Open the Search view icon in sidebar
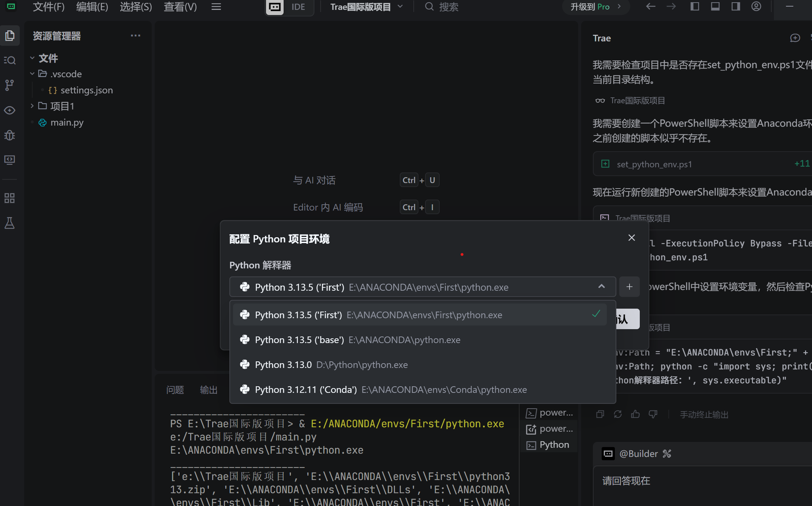Screen dimensions: 812x506 (x=10, y=60)
